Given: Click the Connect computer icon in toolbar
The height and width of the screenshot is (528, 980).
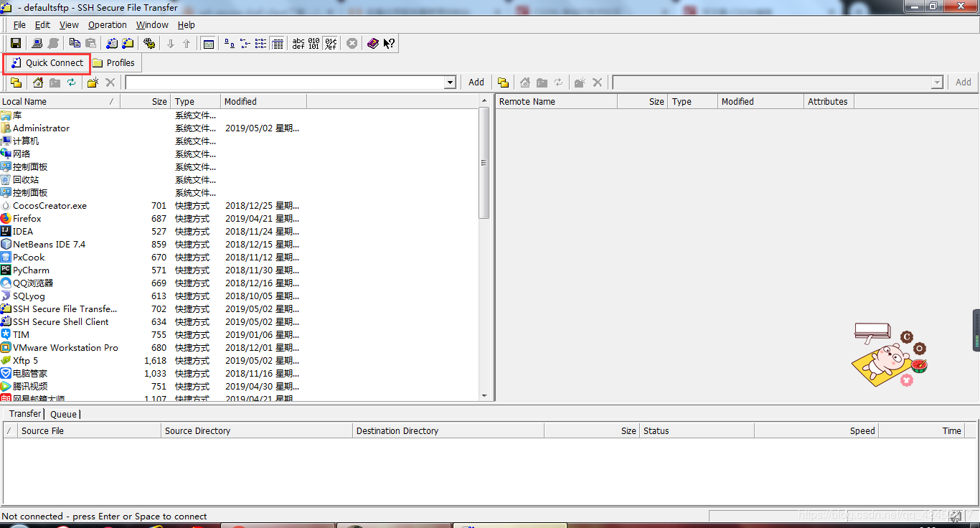Looking at the screenshot, I should coord(37,43).
